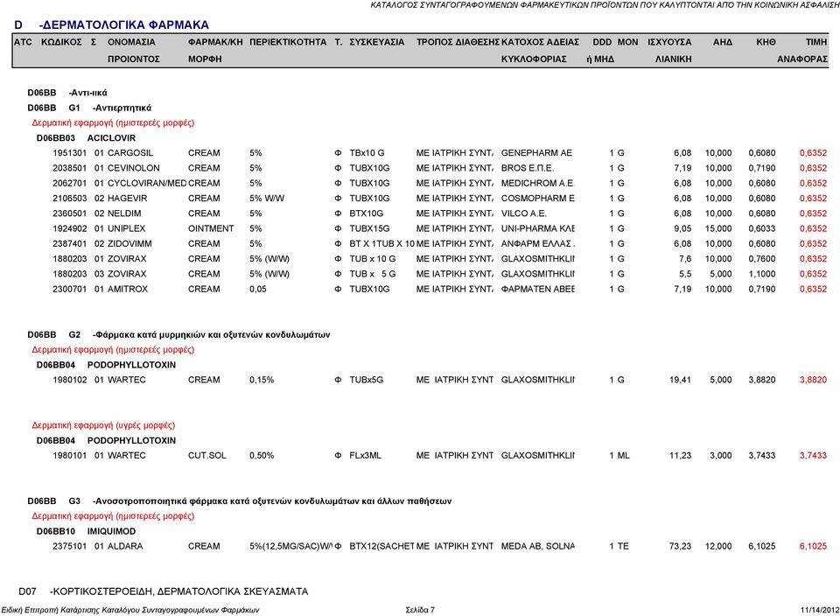Select the OINTMENT form cell
840x616 pixels.
tap(211, 228)
